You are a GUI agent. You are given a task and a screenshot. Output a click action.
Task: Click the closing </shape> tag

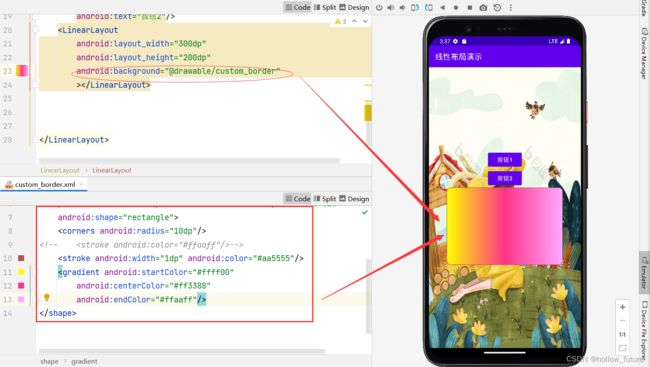click(x=58, y=313)
